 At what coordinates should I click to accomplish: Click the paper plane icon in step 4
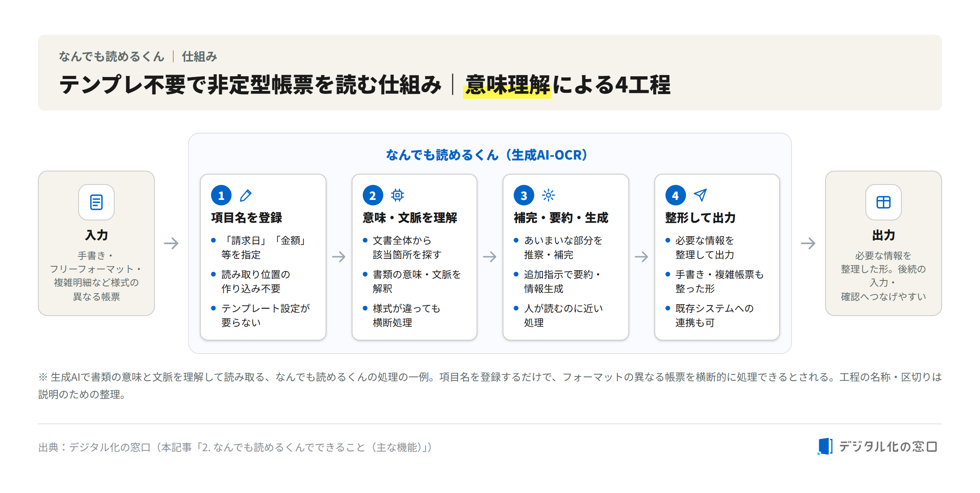click(x=700, y=195)
